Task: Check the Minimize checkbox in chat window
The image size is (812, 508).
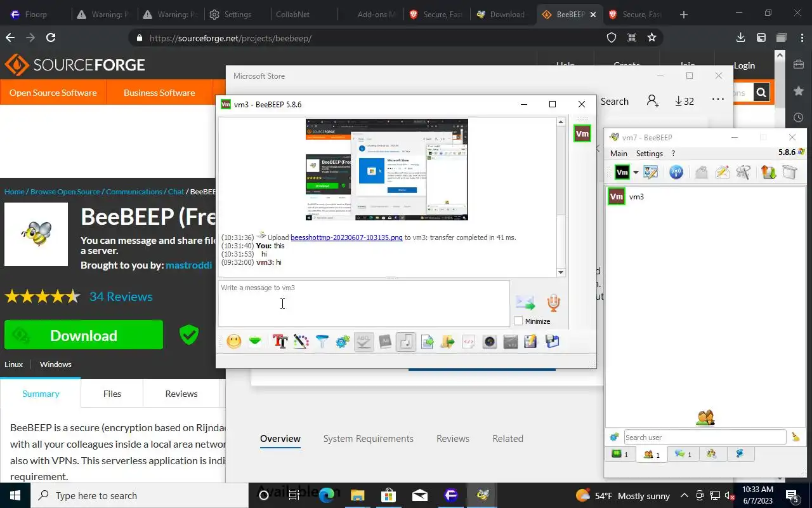Action: pyautogui.click(x=518, y=321)
